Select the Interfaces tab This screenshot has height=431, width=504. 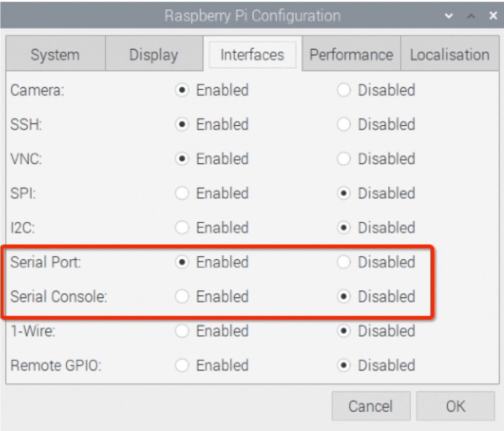[x=252, y=54]
